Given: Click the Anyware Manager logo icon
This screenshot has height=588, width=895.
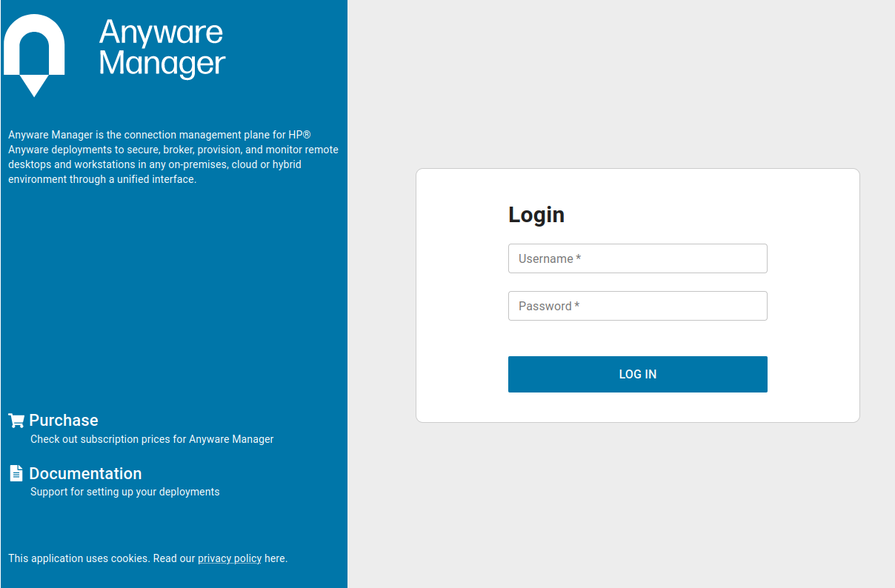Looking at the screenshot, I should (34, 56).
